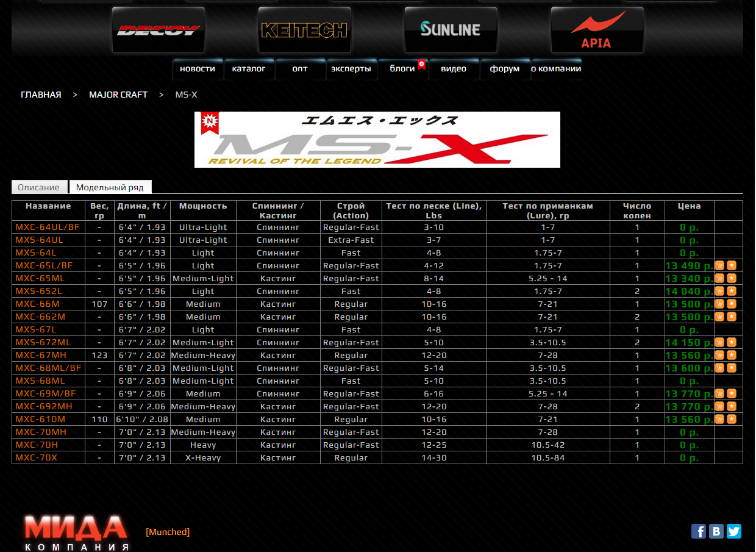Viewport: 756px width, 552px height.
Task: Open MAJOR CRAFT breadcrumb link
Action: tap(118, 95)
